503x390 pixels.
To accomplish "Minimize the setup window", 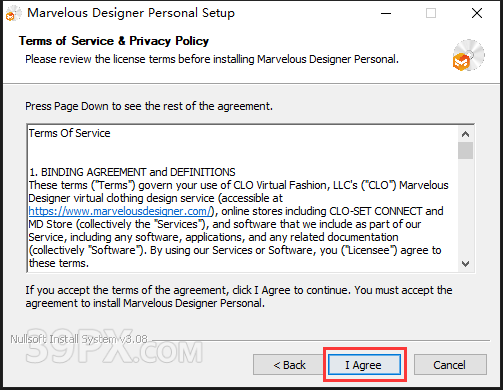I will pyautogui.click(x=386, y=13).
